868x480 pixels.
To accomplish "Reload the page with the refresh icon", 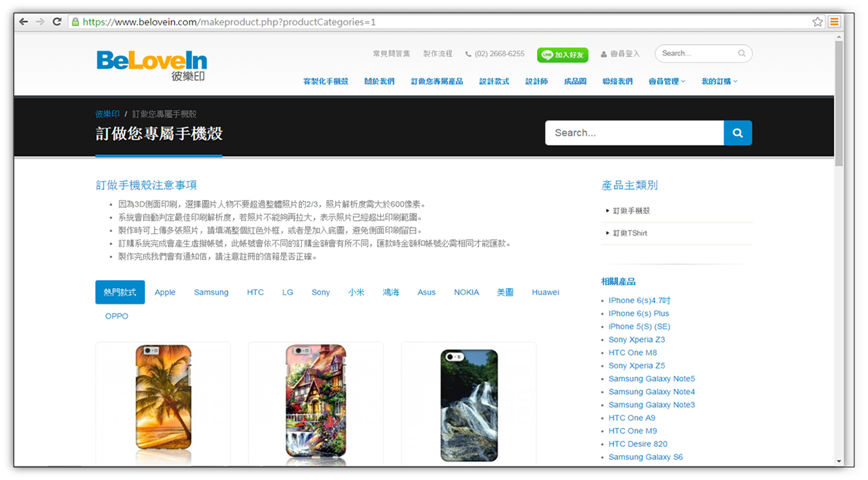I will pyautogui.click(x=57, y=22).
